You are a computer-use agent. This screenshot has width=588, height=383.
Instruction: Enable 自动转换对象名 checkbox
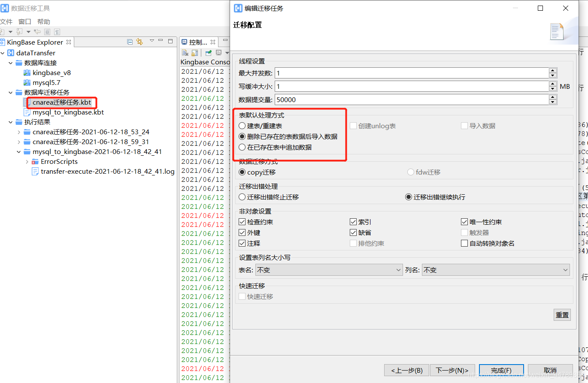(464, 243)
